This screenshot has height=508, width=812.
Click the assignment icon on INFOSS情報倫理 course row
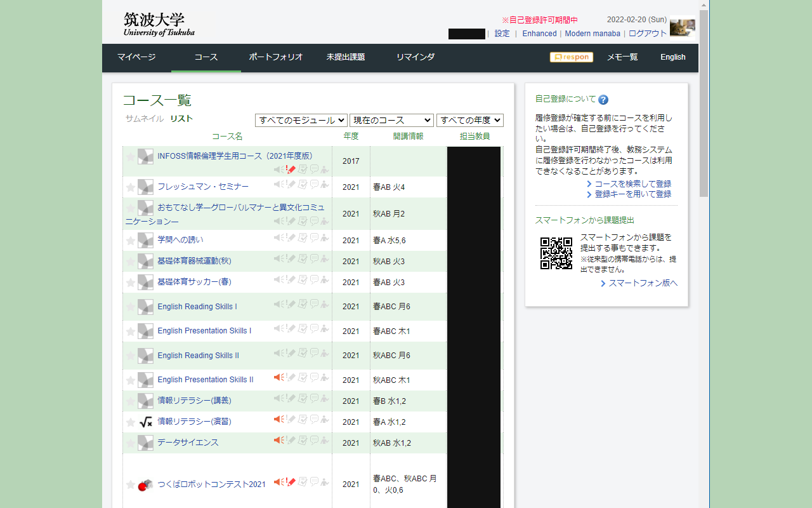(x=291, y=168)
